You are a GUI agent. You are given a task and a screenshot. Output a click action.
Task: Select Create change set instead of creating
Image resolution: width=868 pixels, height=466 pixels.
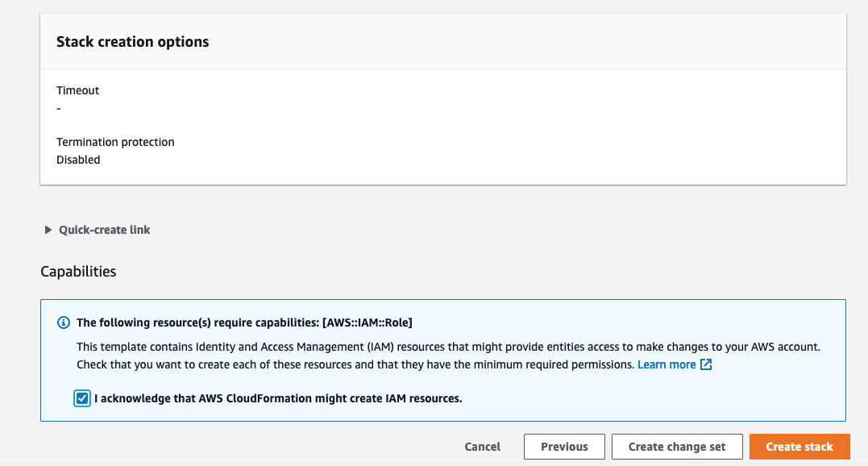tap(677, 446)
